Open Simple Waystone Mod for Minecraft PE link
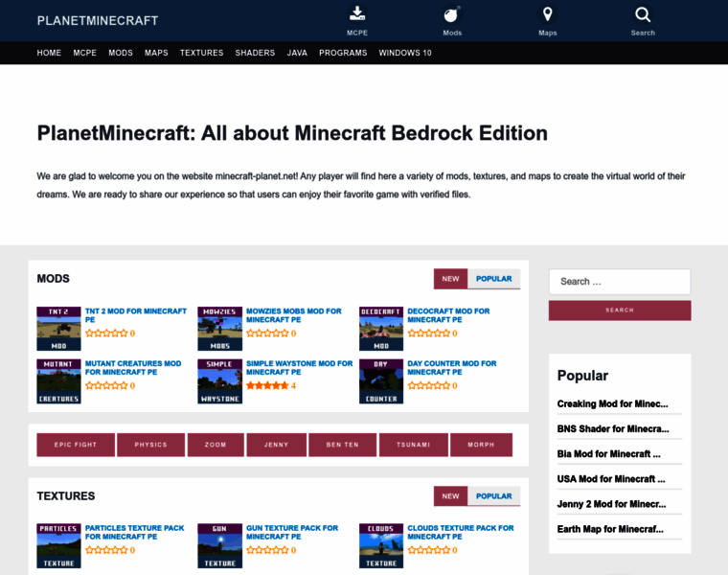 (299, 368)
